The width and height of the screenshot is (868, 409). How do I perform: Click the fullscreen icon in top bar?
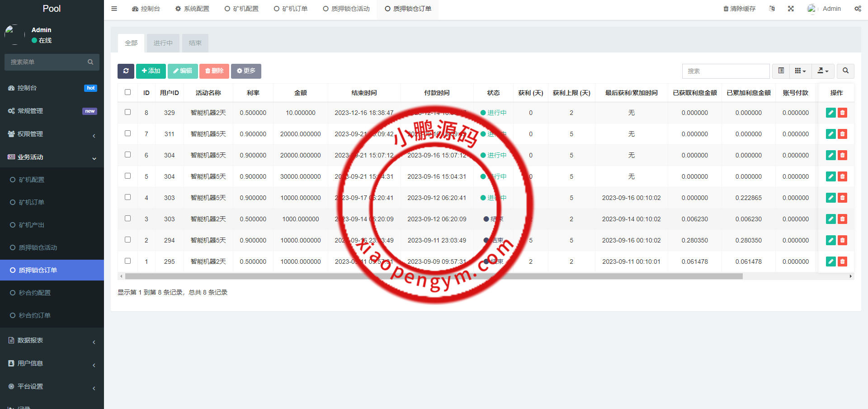(x=791, y=9)
